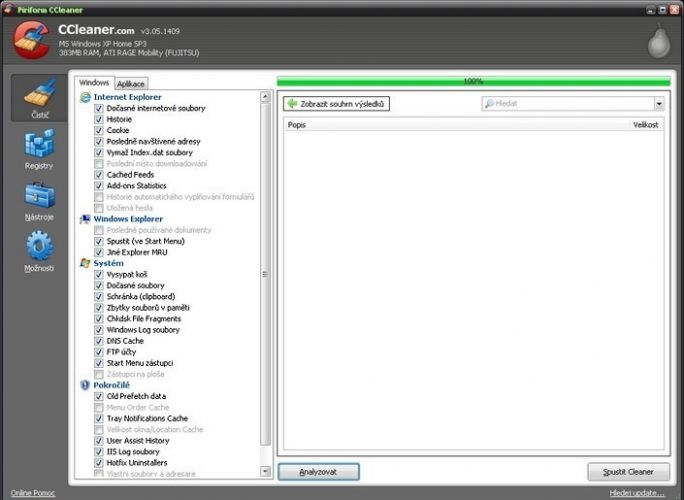The width and height of the screenshot is (684, 500).
Task: Click the green arrow on Zobrazit souhrn
Action: [292, 104]
